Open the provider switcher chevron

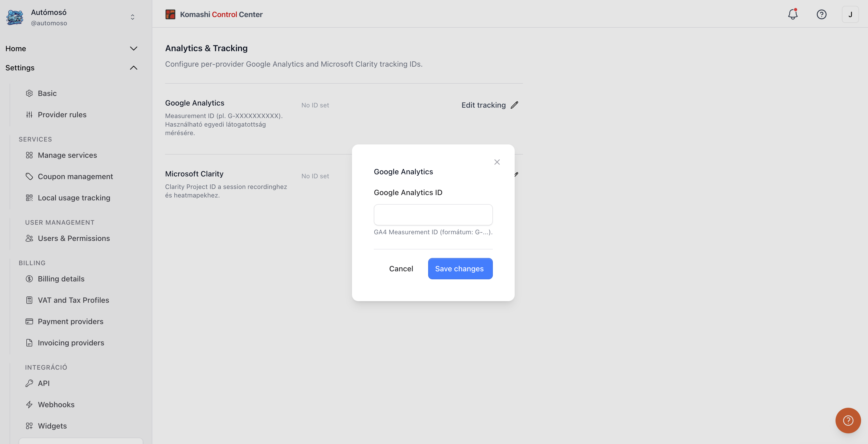click(132, 17)
